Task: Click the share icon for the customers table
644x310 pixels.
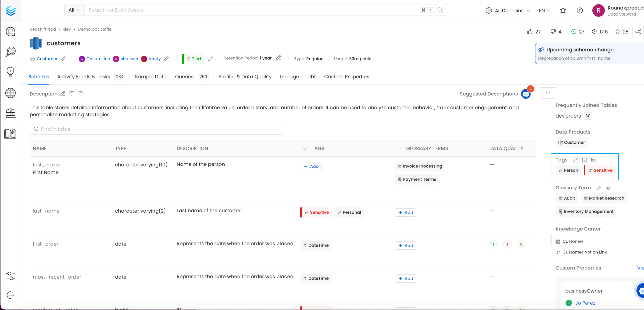Action: [x=638, y=32]
